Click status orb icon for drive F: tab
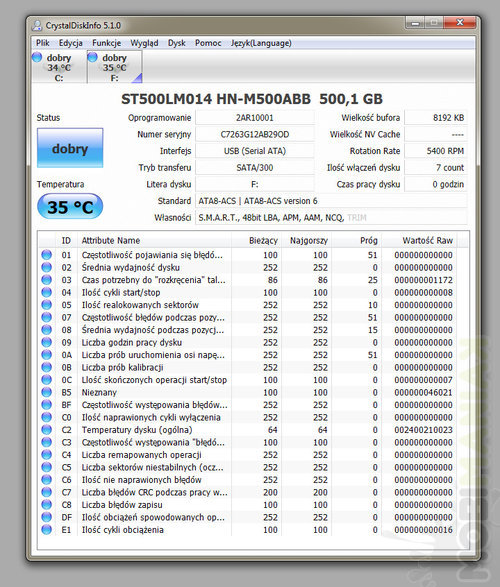Viewport: 500px width, 587px height. 92,57
